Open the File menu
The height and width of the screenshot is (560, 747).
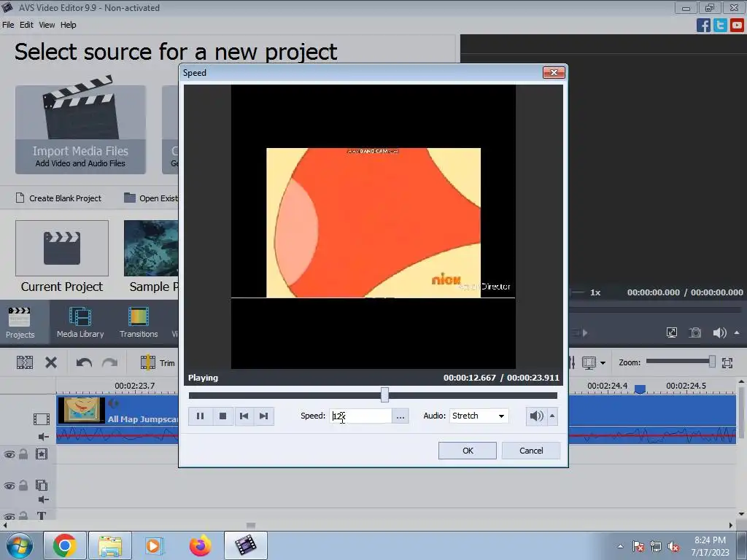[8, 25]
